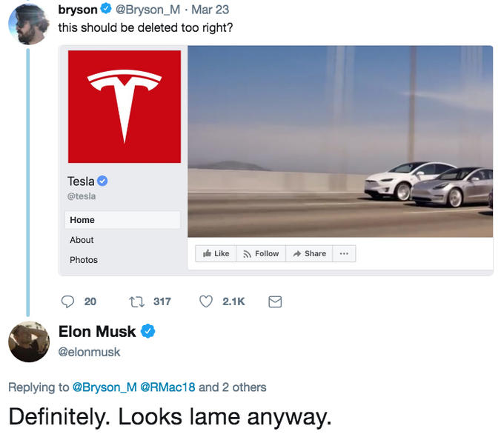Click Tesla page verified checkmark
This screenshot has height=437, width=504.
click(x=102, y=181)
